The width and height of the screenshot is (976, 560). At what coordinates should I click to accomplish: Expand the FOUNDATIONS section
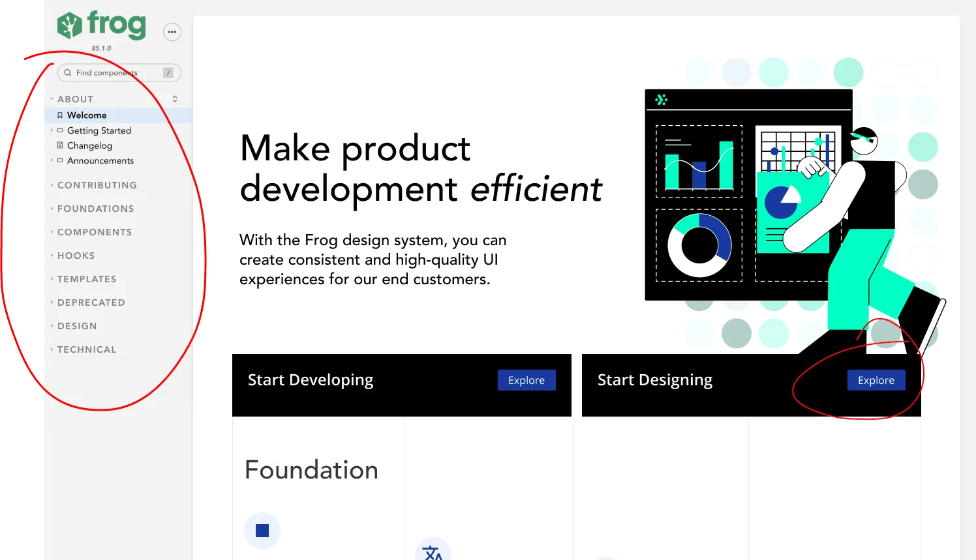95,209
